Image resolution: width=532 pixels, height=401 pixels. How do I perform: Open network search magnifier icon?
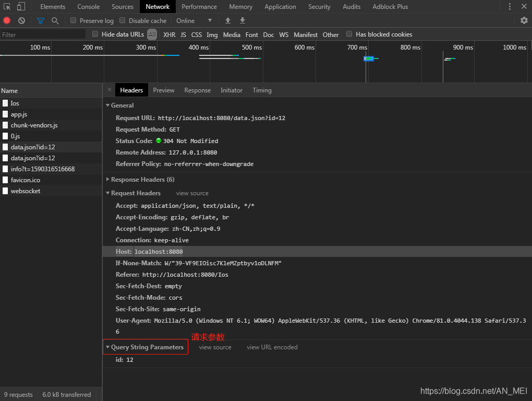55,21
